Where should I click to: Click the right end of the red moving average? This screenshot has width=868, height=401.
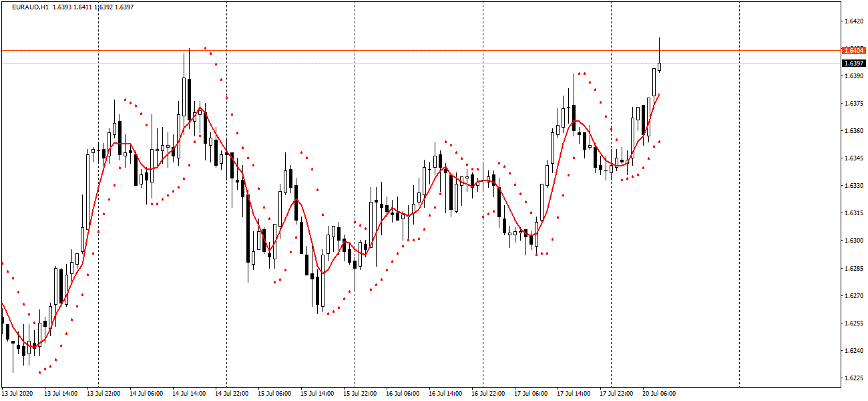tap(659, 95)
